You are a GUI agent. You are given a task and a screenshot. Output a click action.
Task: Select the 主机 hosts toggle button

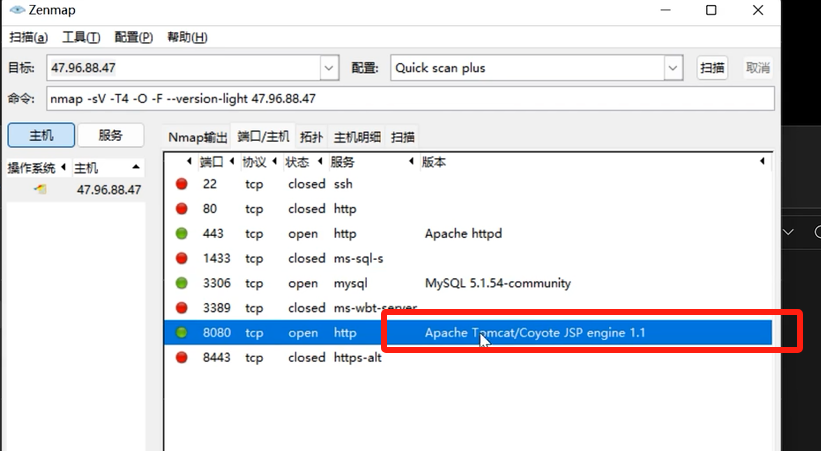pyautogui.click(x=41, y=136)
